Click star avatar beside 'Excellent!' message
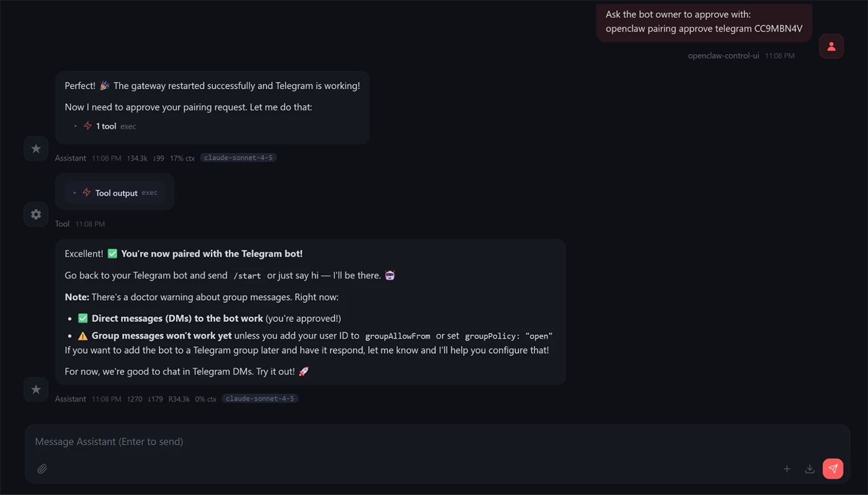868x495 pixels. [x=36, y=390]
